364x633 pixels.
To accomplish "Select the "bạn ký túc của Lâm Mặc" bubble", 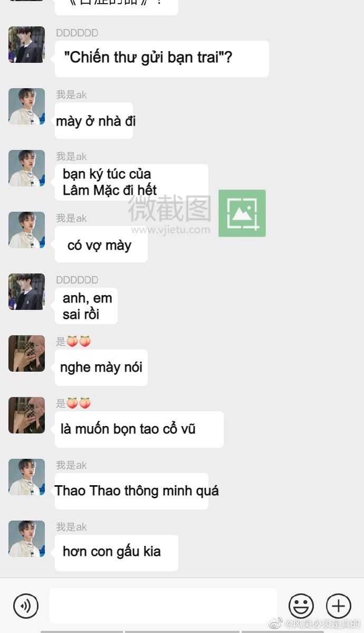I will [x=131, y=182].
